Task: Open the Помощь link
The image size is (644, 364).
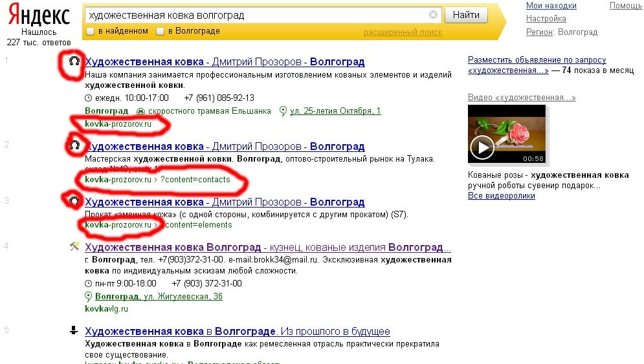Action: coord(626,5)
